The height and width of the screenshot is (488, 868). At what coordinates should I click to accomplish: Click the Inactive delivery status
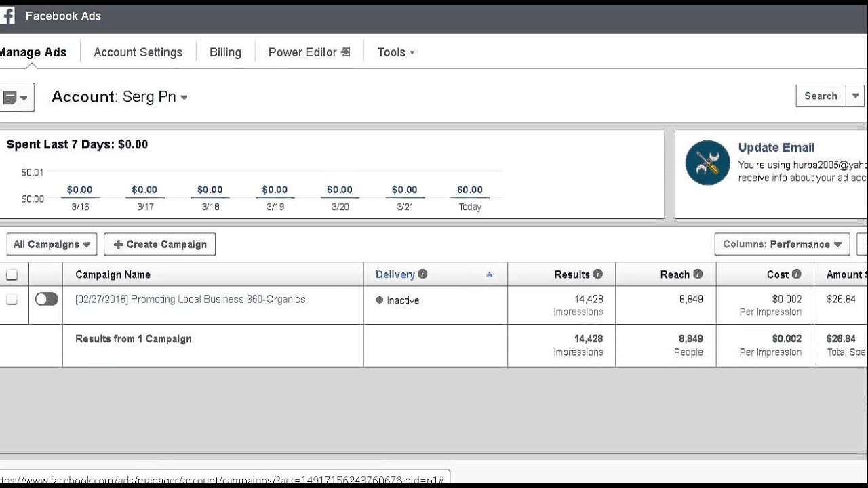click(x=398, y=300)
